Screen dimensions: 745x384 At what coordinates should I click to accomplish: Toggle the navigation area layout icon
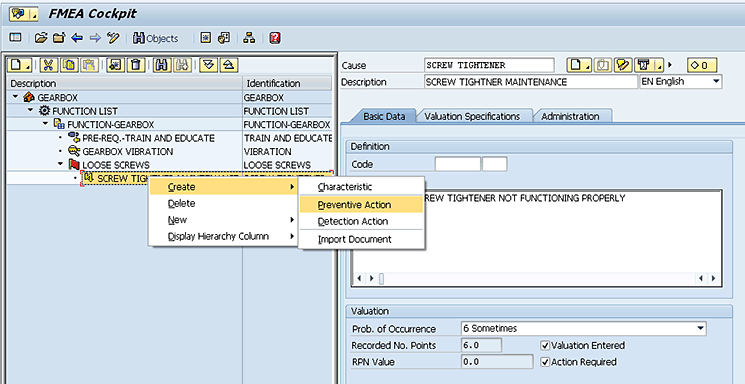[x=15, y=38]
